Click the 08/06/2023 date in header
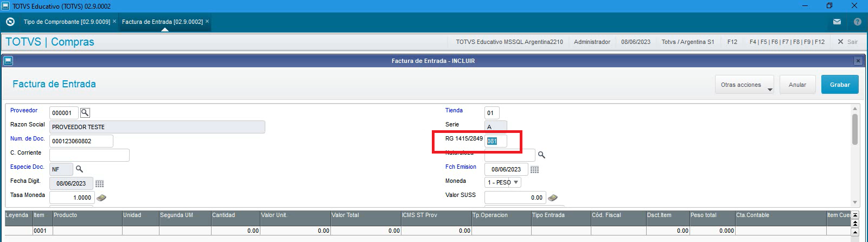The image size is (868, 242). 636,42
